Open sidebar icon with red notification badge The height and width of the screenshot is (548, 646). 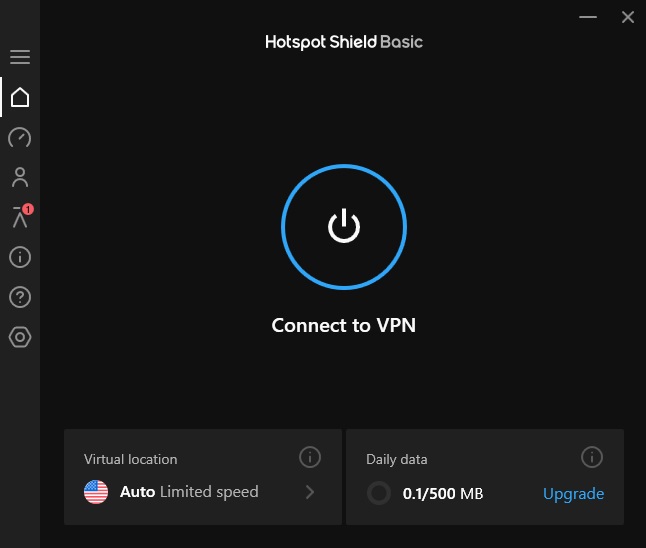pos(20,217)
